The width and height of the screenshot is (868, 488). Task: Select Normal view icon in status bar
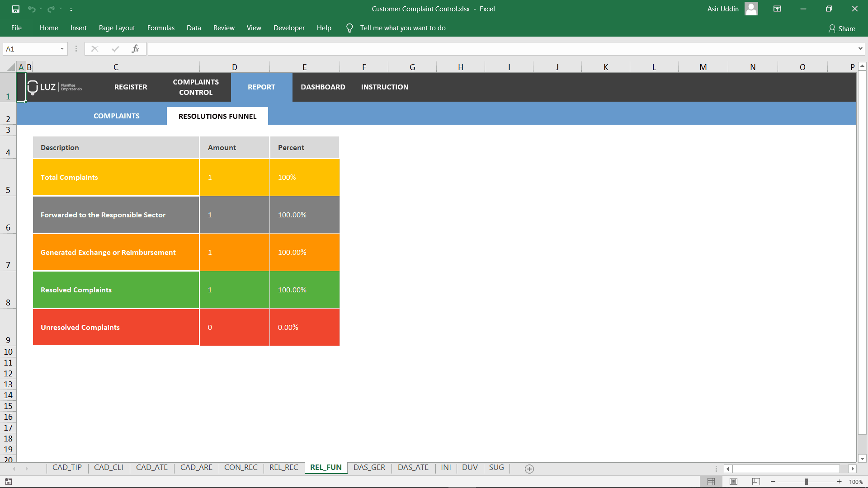point(711,482)
